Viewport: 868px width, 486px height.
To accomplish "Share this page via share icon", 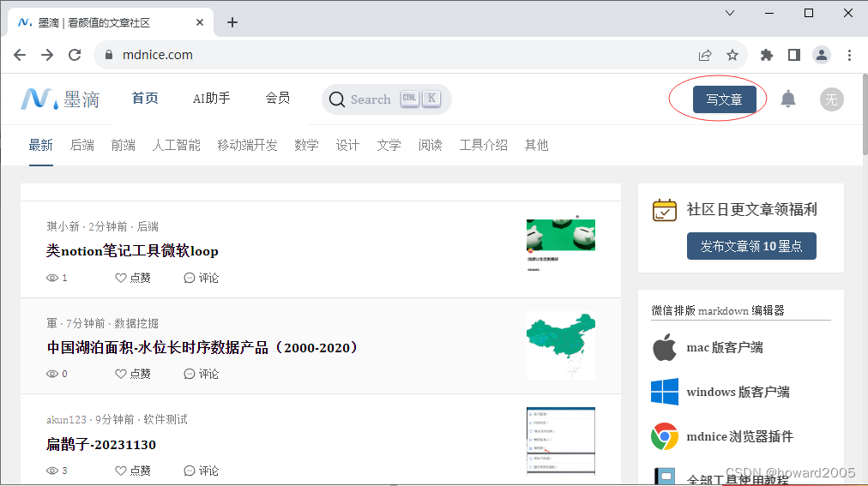I will pos(705,55).
